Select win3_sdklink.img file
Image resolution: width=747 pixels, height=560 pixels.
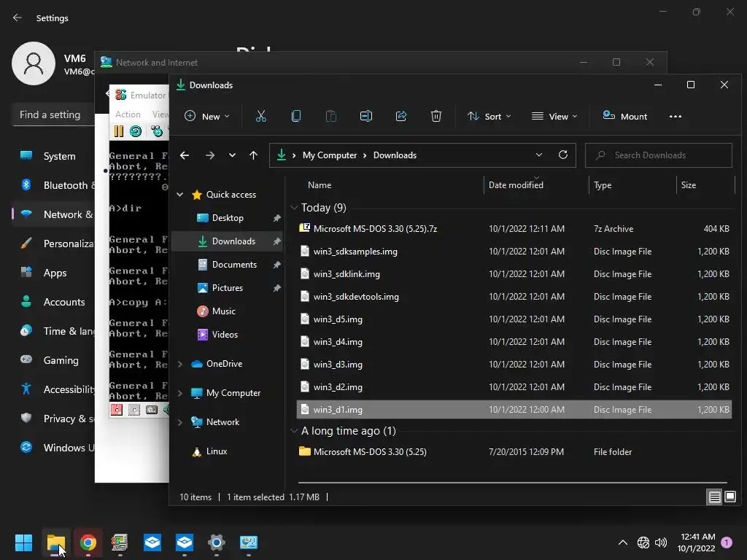click(514, 274)
